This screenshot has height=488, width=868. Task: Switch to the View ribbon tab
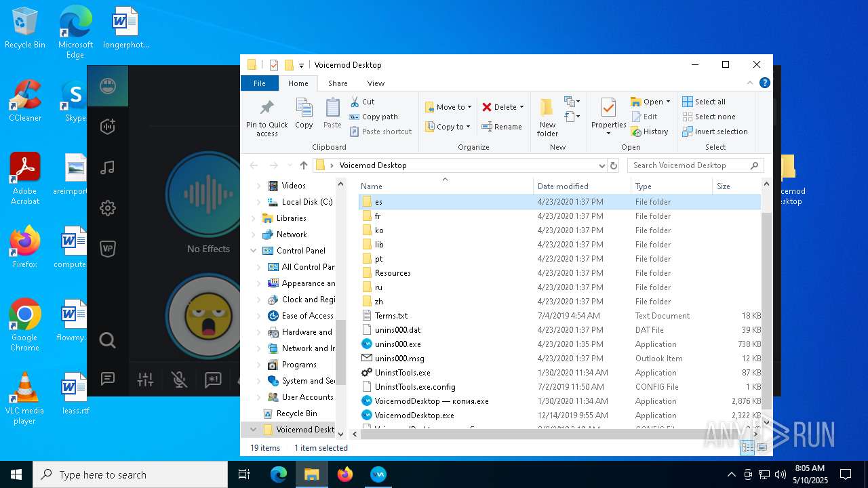376,83
